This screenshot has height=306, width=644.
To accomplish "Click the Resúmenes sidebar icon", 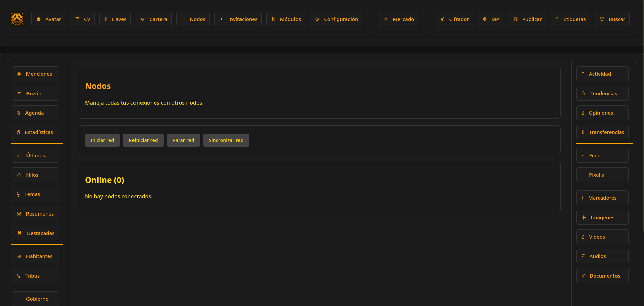I will [19, 214].
